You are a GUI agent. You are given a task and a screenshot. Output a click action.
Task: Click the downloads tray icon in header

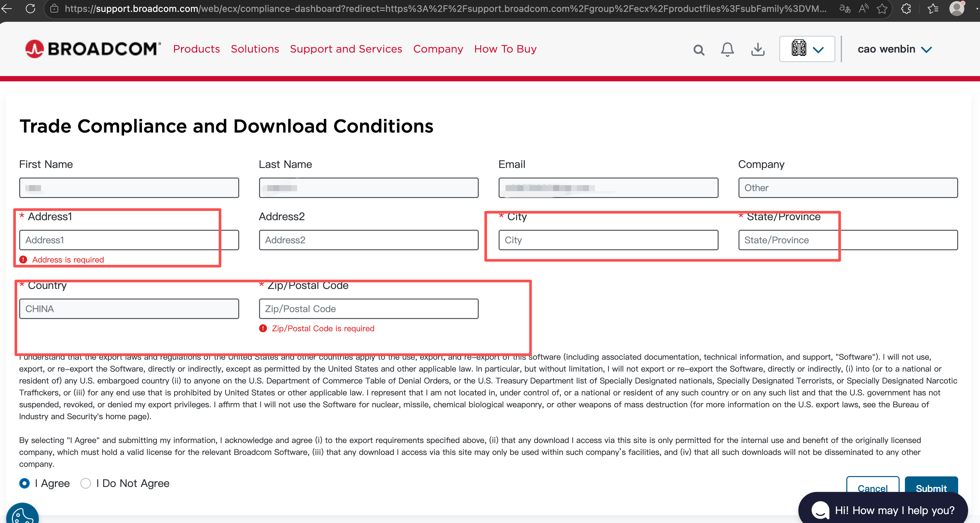pos(757,49)
